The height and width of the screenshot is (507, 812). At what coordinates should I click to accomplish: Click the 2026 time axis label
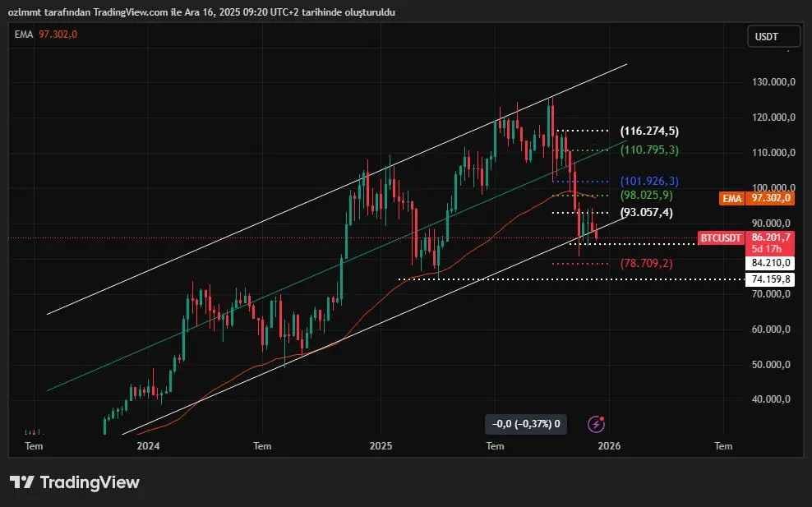pos(609,446)
